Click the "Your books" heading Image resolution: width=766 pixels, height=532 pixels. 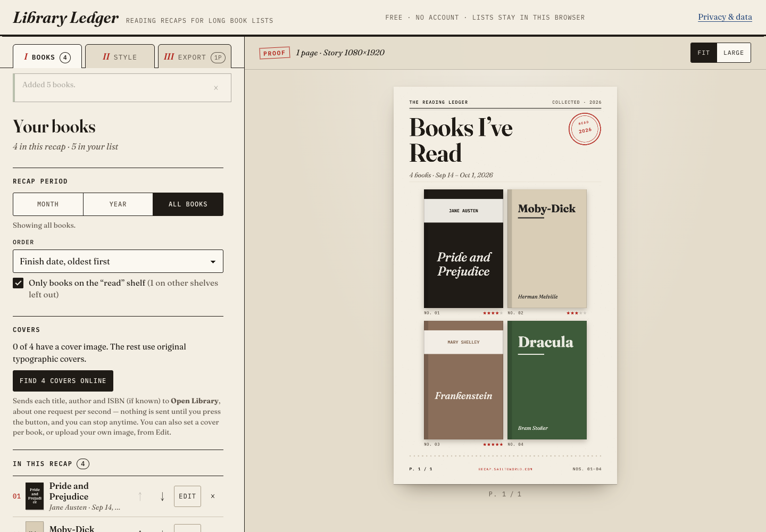tap(54, 127)
